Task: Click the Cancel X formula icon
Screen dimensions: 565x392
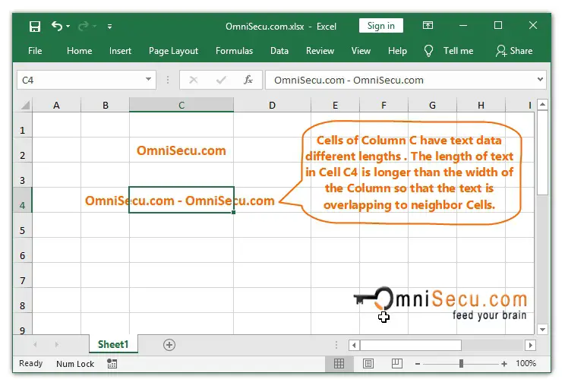Action: [x=194, y=80]
